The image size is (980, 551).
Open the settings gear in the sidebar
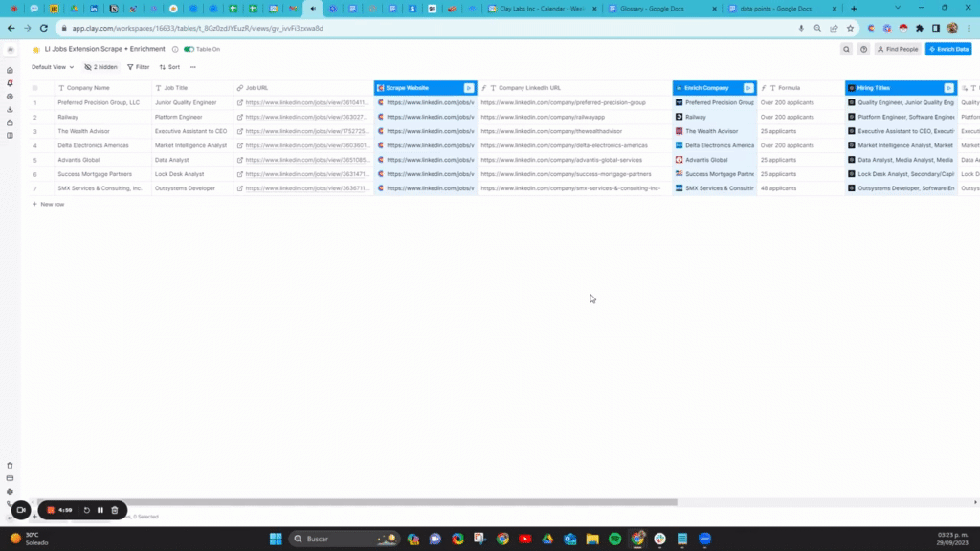pos(10,96)
